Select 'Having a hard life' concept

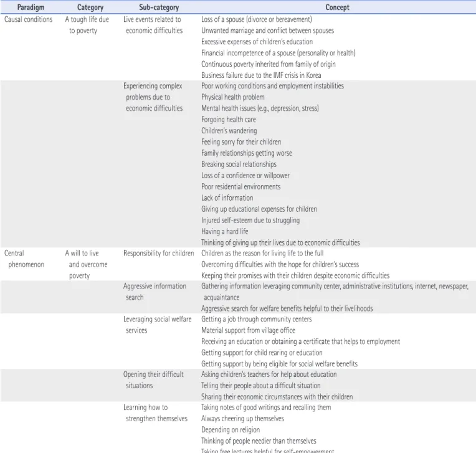pyautogui.click(x=225, y=232)
